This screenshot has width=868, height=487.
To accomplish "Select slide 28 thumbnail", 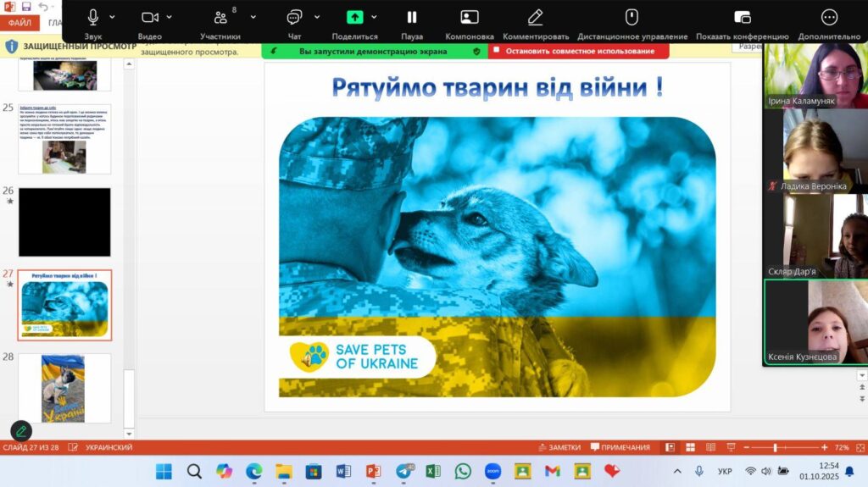I will [x=64, y=388].
